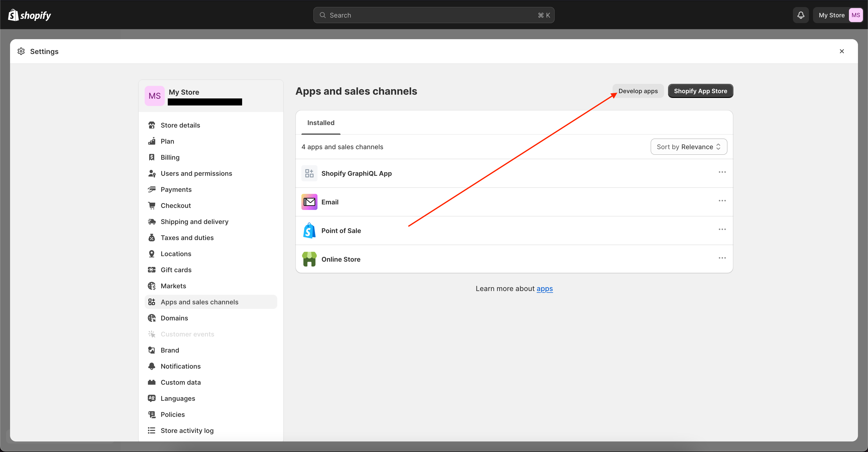Viewport: 868px width, 452px height.
Task: Click the Shopify GraphiQL App icon
Action: (309, 173)
